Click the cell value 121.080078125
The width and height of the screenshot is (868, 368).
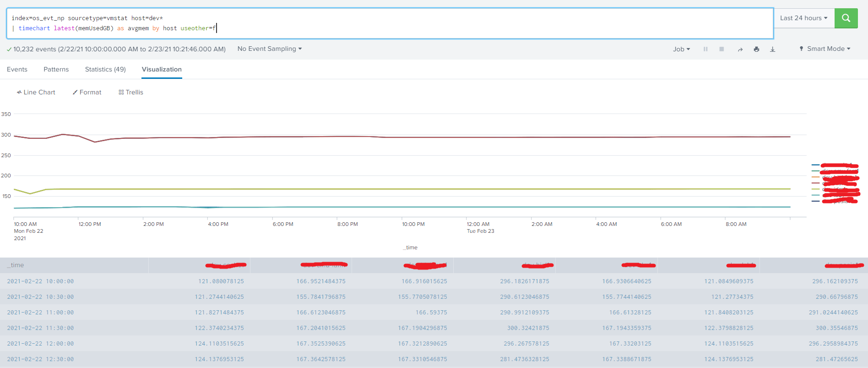point(221,281)
